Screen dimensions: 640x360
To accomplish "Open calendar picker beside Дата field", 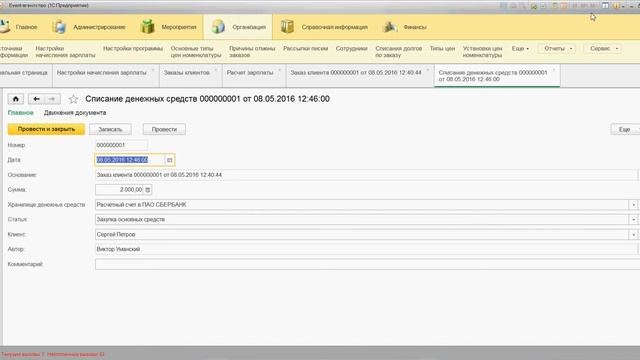I will click(169, 160).
